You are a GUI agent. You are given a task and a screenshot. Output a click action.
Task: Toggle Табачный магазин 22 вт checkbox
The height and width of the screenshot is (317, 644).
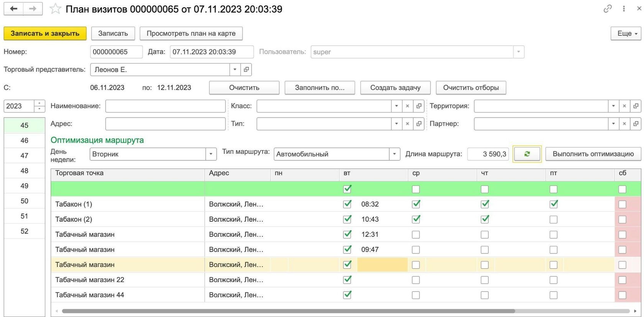coord(347,280)
